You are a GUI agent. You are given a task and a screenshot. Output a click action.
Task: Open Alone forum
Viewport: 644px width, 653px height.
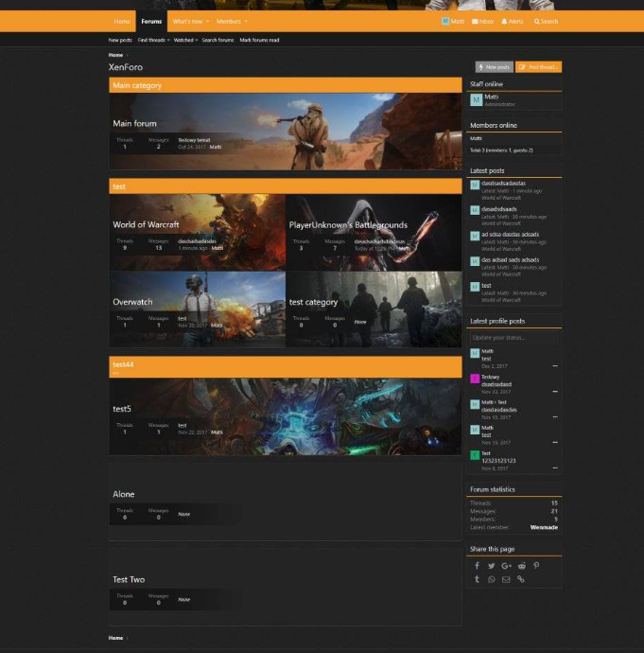[x=124, y=494]
